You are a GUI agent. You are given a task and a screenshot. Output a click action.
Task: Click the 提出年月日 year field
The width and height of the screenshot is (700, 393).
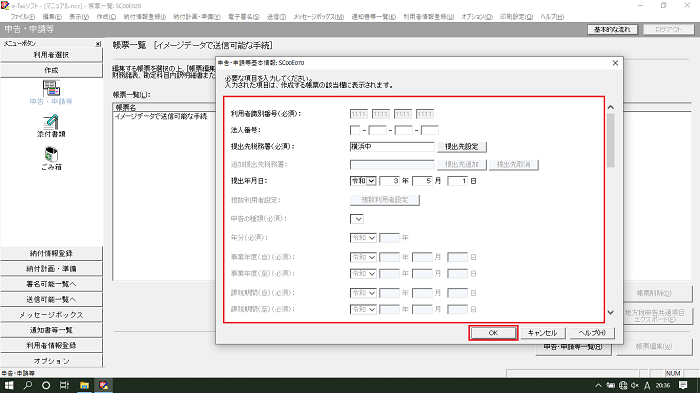tap(389, 181)
